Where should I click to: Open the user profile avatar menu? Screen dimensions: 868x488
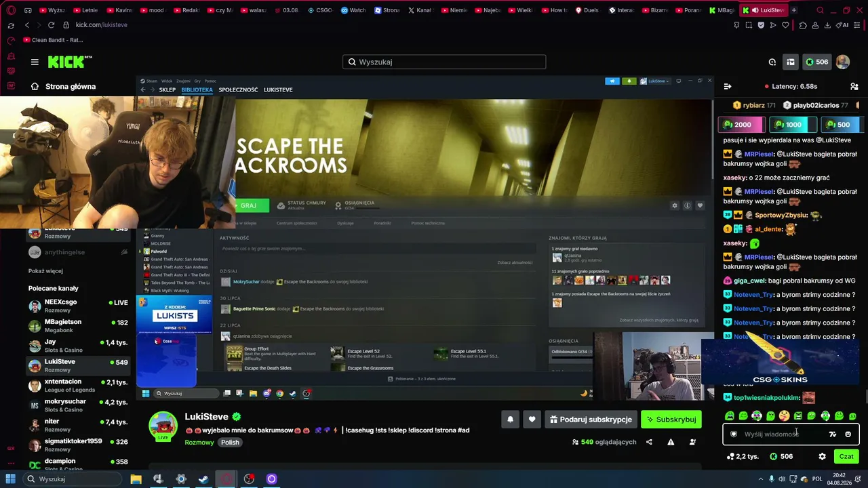pos(843,62)
